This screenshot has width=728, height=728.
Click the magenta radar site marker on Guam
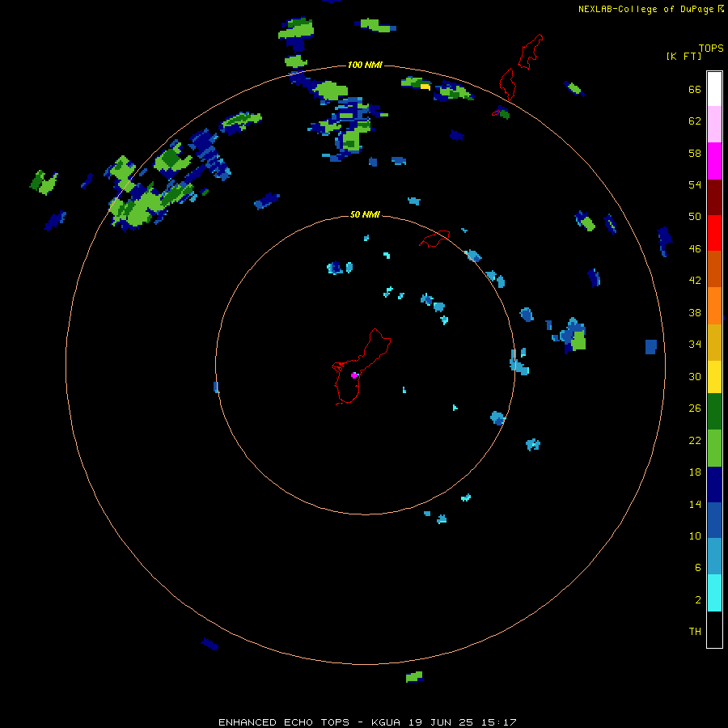[x=354, y=375]
